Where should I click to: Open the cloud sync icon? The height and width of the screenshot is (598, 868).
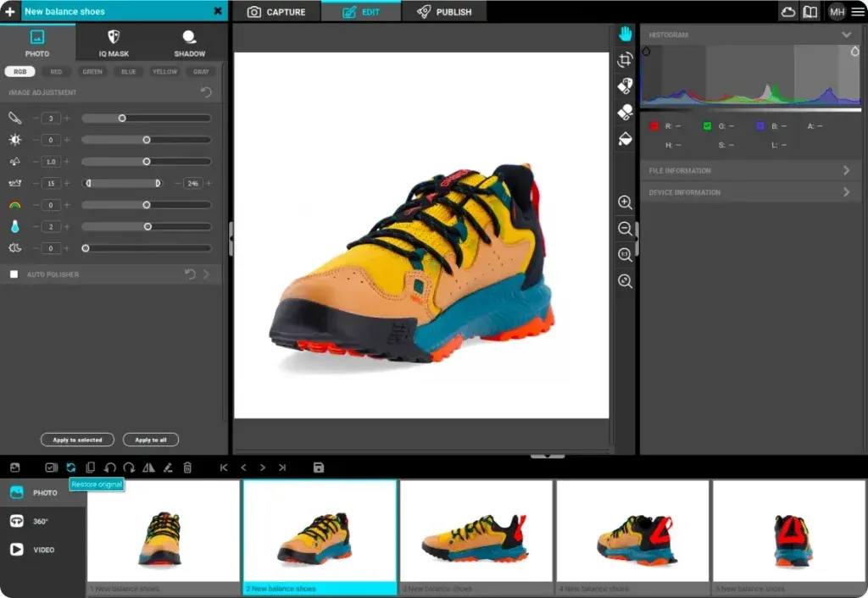point(788,12)
